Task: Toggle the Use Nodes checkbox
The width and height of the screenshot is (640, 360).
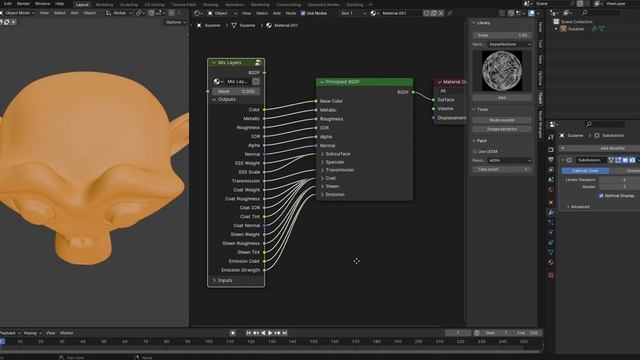Action: (303, 13)
